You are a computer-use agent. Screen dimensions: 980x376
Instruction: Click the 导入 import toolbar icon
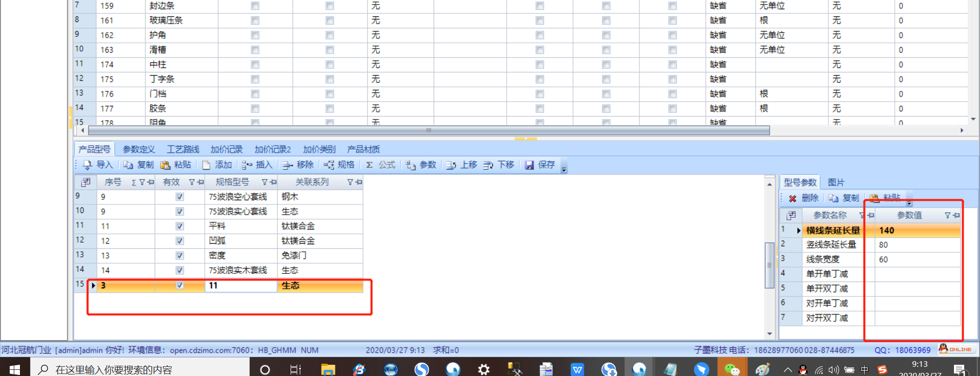coord(87,165)
